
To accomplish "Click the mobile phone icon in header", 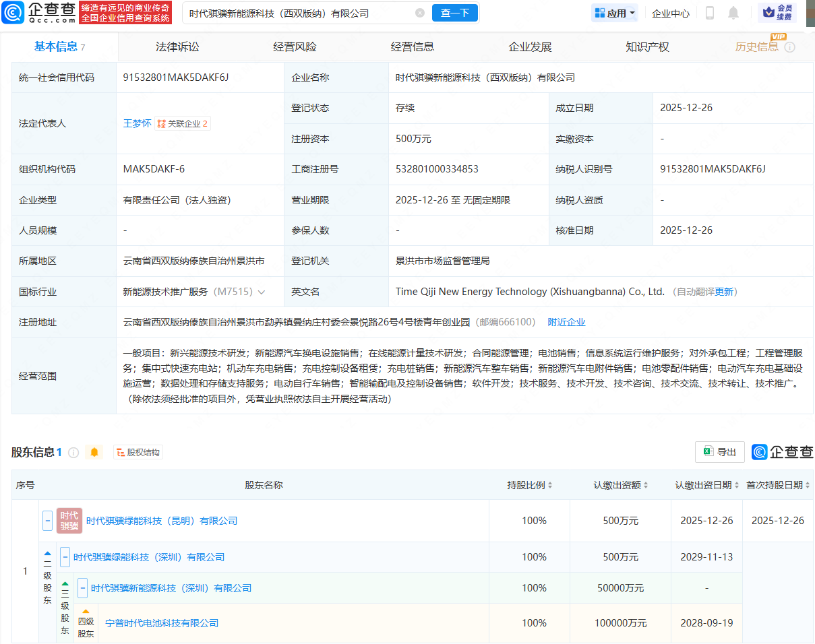I will click(710, 13).
